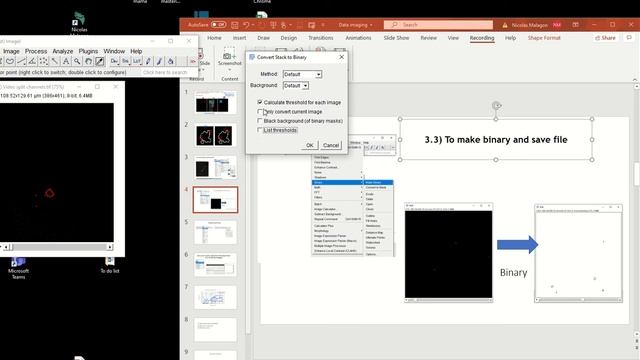Select slide 2 thumbnail
640x360 pixels.
point(216,136)
